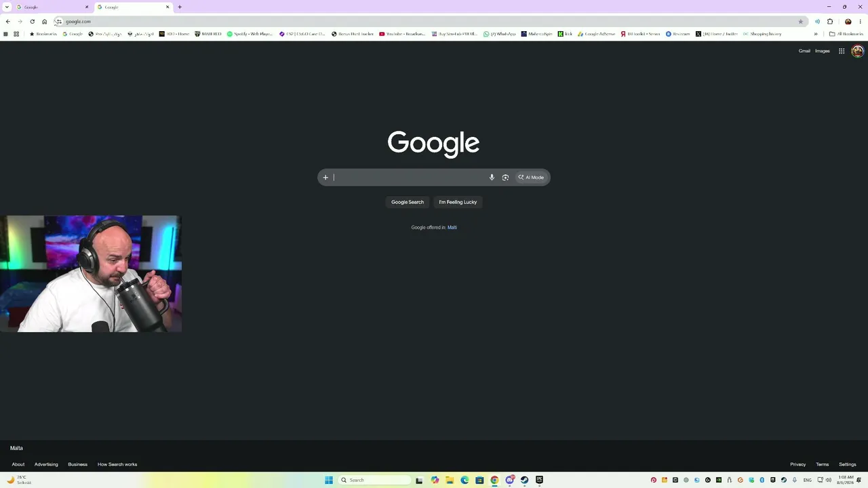This screenshot has width=868, height=488.
Task: Click the Windows taskbar Search box
Action: 375,480
